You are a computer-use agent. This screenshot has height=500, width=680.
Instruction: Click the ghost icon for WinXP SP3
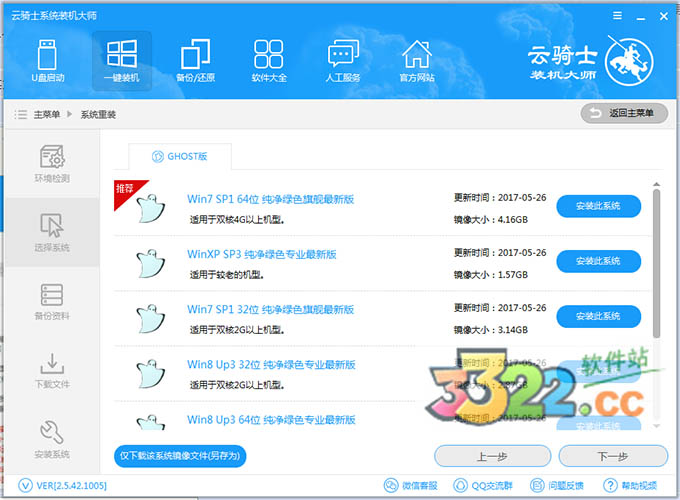click(x=150, y=264)
